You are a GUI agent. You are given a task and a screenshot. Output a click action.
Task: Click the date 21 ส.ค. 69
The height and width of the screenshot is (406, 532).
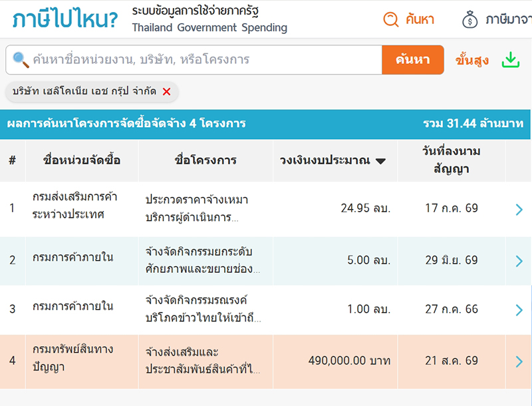452,361
